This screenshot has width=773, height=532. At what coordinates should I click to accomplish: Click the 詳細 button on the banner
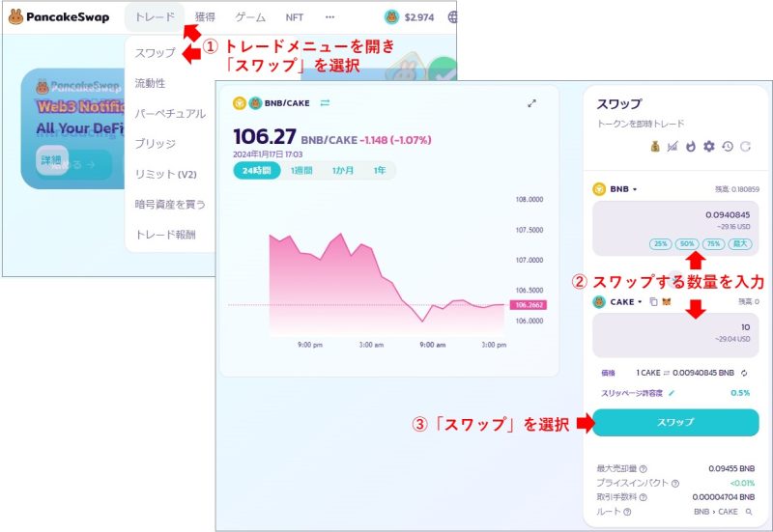point(52,160)
